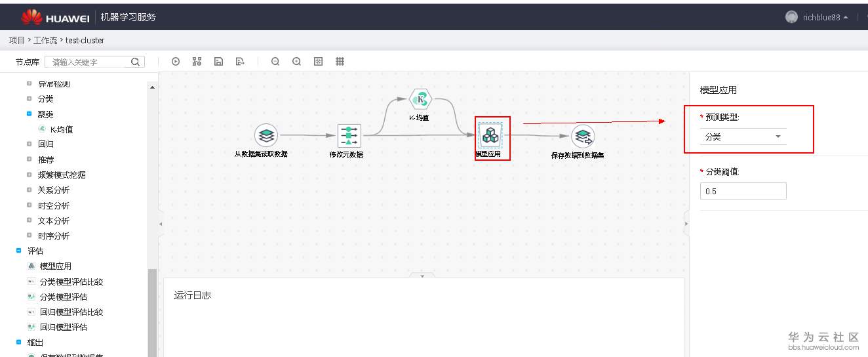Open the 预测类型 dropdown showing 分类
Screen dimensions: 868x357
(743, 136)
